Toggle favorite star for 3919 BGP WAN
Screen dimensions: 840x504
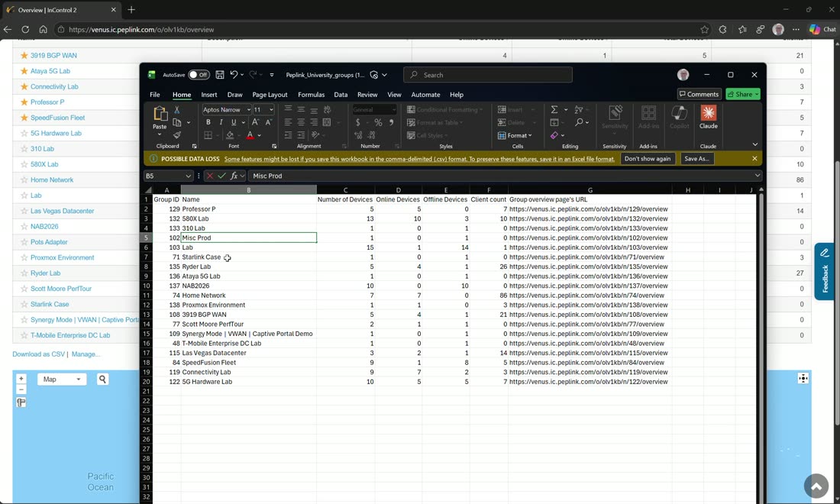tap(24, 55)
